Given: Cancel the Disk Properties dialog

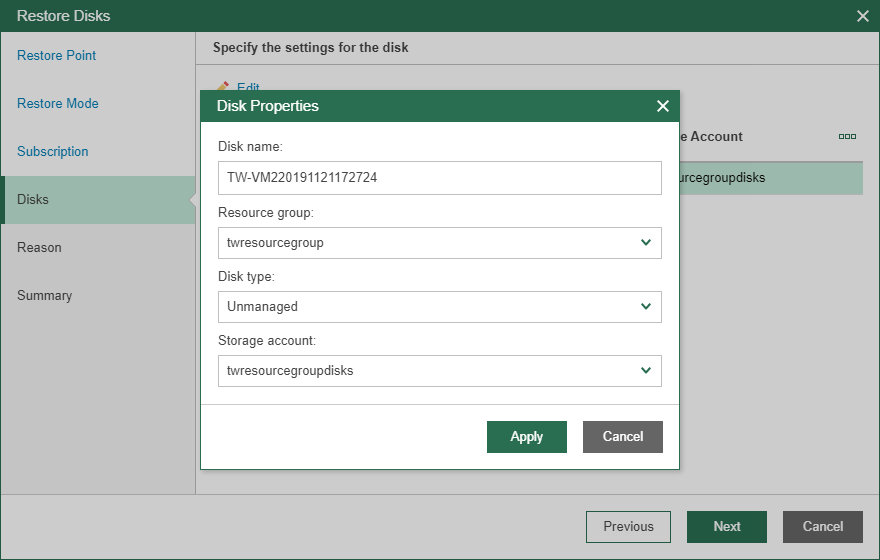Looking at the screenshot, I should point(622,436).
